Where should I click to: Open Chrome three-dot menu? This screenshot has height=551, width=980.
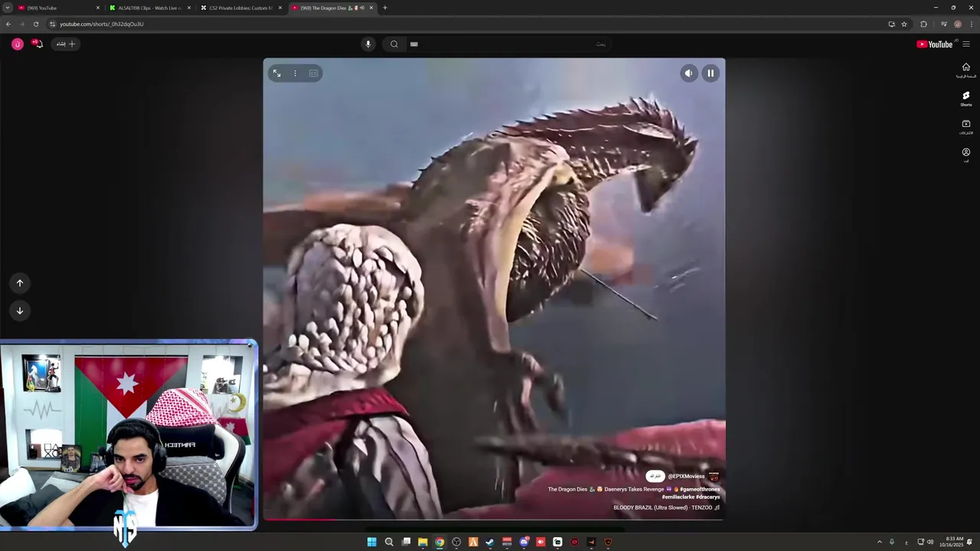pyautogui.click(x=971, y=24)
